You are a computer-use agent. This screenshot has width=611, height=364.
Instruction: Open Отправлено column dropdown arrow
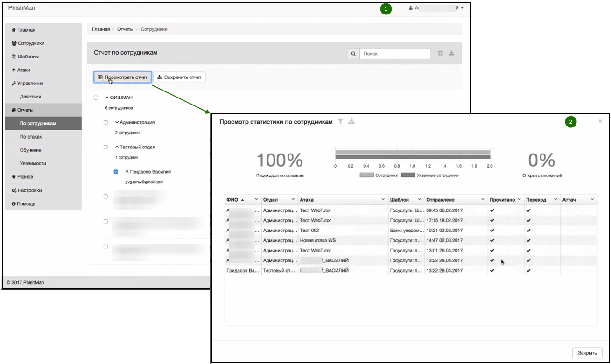[x=483, y=200]
